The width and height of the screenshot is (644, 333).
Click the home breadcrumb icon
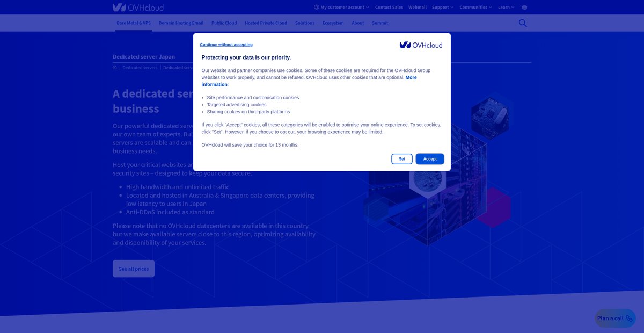tap(115, 68)
